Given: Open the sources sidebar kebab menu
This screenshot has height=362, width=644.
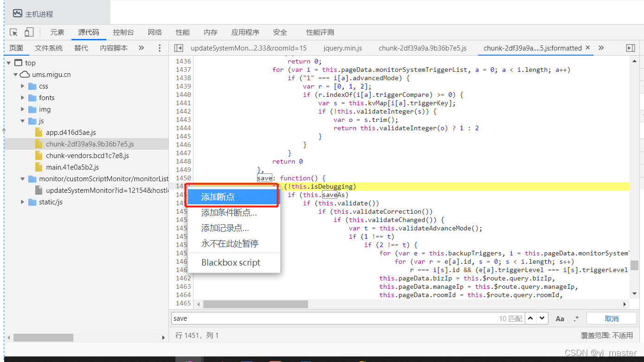Looking at the screenshot, I should 160,48.
